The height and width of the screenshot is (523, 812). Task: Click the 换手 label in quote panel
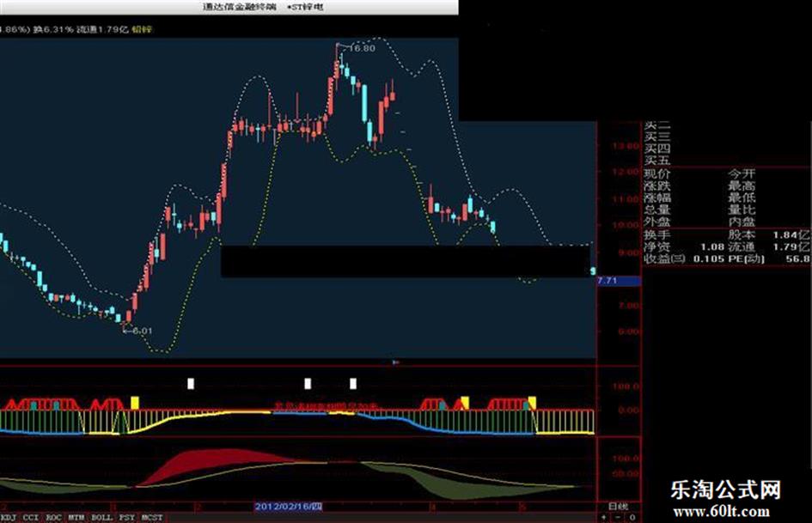[656, 234]
